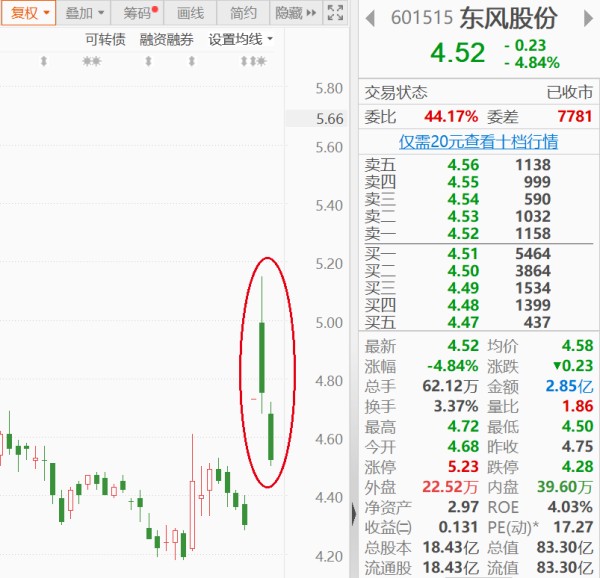The height and width of the screenshot is (578, 600).
Task: Open the 设置均线 dropdown menu
Action: (241, 39)
